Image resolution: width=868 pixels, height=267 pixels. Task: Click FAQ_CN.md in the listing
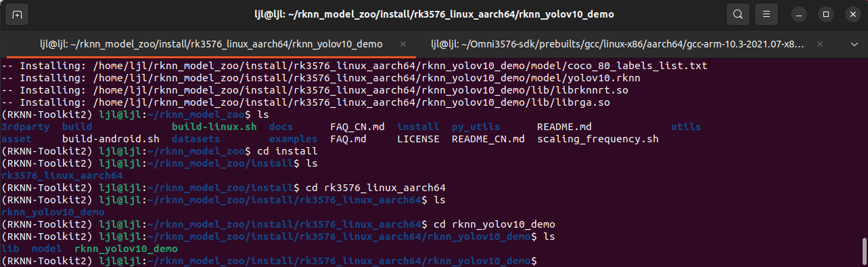(357, 127)
